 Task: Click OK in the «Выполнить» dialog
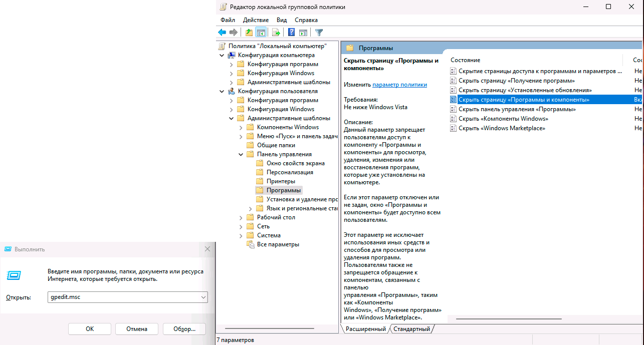(90, 329)
